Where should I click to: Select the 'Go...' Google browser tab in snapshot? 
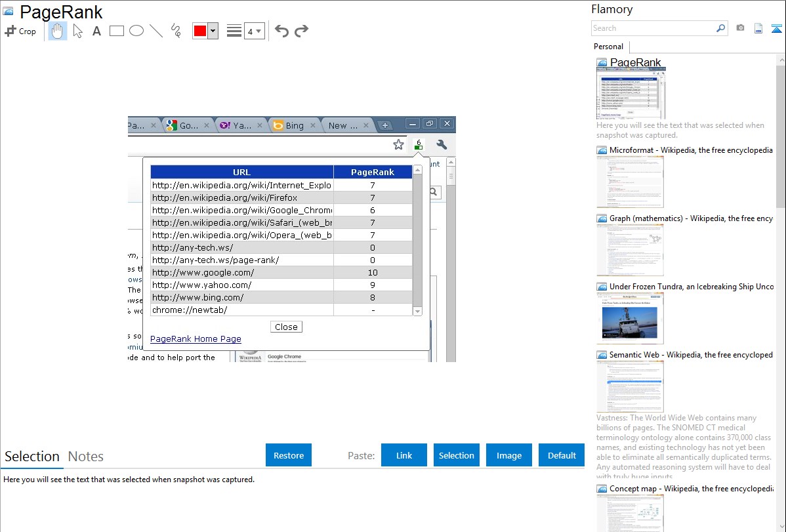pyautogui.click(x=188, y=125)
